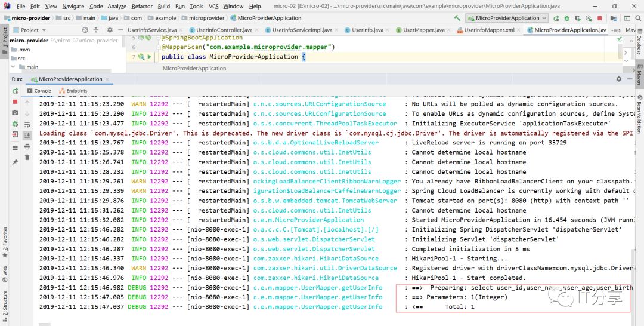The image size is (644, 326).
Task: Click the MicroProviderApplication editor breadcrumb below code
Action: pos(194,68)
